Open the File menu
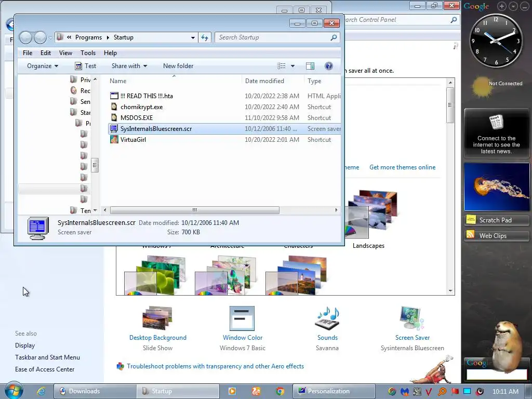Viewport: 532px width, 399px height. coord(28,52)
